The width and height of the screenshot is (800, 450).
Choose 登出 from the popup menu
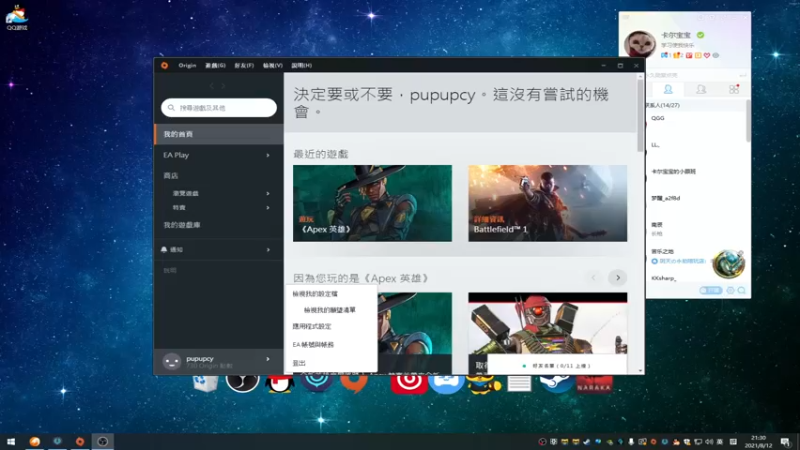[299, 363]
